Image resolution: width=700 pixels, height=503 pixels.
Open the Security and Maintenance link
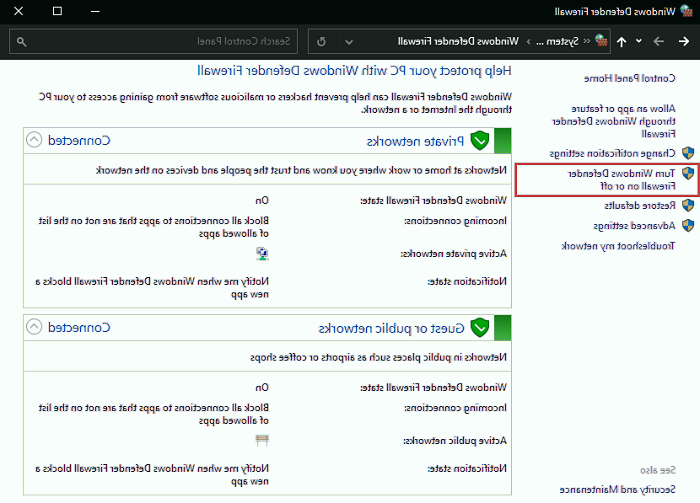coord(617,490)
